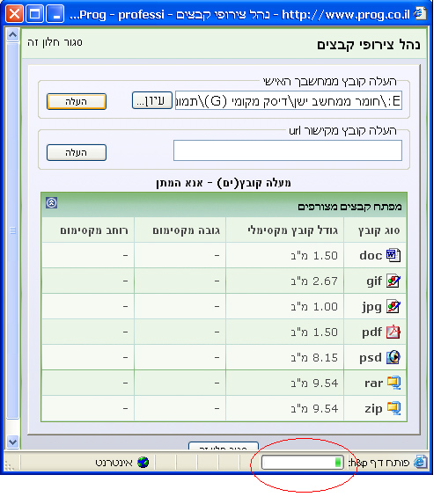Click the Internet Explorer page icon in status bar

click(420, 462)
